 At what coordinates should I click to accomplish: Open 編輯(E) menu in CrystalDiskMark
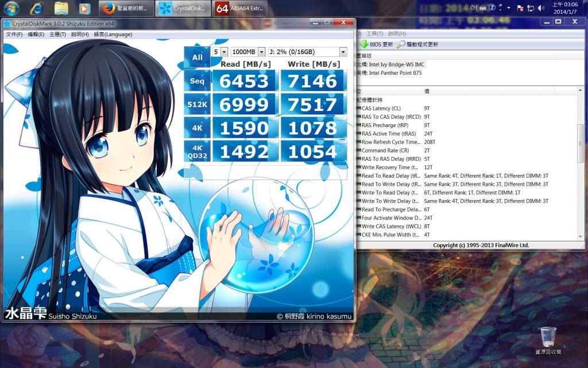36,34
